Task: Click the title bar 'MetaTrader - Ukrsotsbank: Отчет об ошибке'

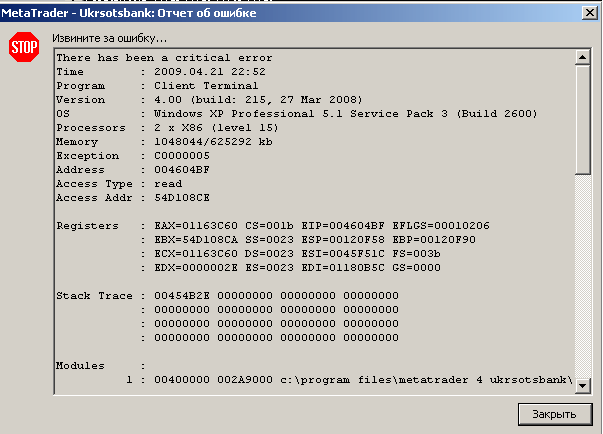Action: (x=129, y=13)
